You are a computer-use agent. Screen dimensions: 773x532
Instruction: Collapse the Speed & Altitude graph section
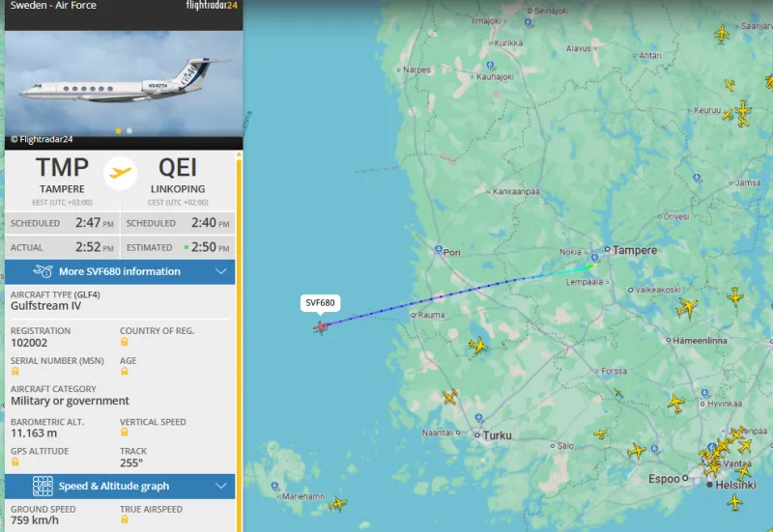(x=221, y=487)
